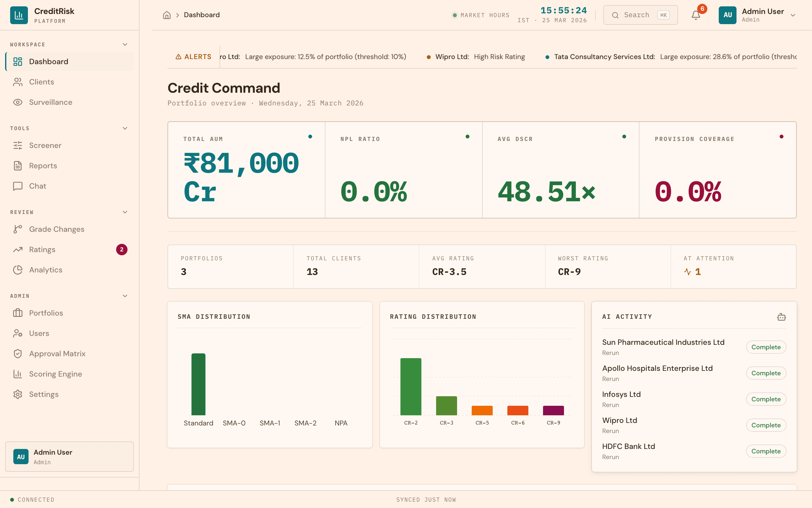Collapse the Tools section
The height and width of the screenshot is (508, 812).
[125, 128]
